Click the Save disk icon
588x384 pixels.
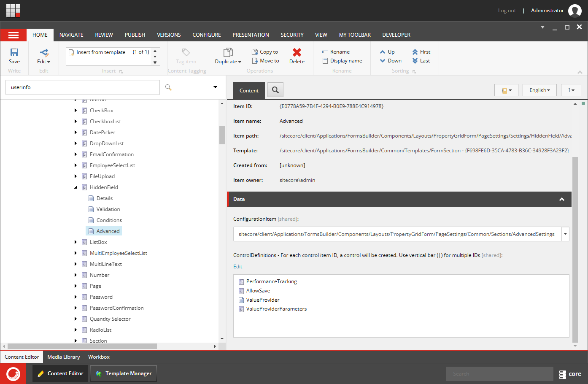click(x=14, y=52)
